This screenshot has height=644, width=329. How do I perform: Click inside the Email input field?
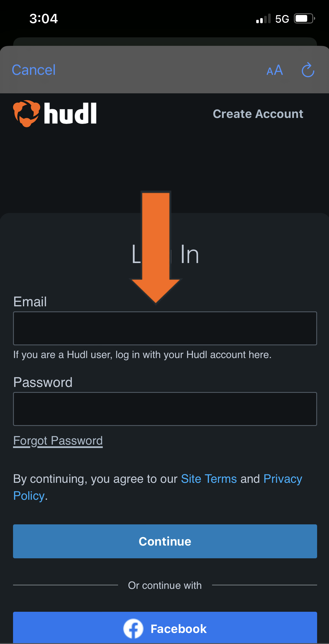coord(164,328)
